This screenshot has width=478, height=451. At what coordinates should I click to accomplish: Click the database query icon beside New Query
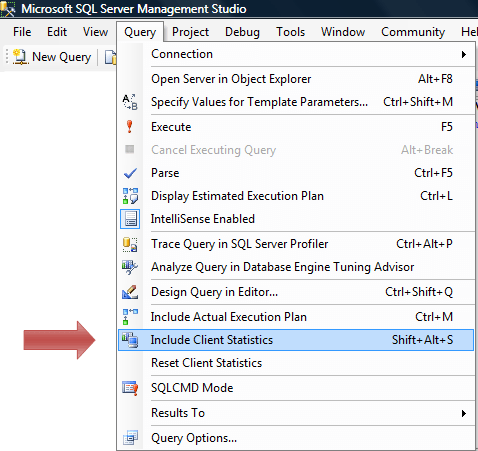[111, 57]
